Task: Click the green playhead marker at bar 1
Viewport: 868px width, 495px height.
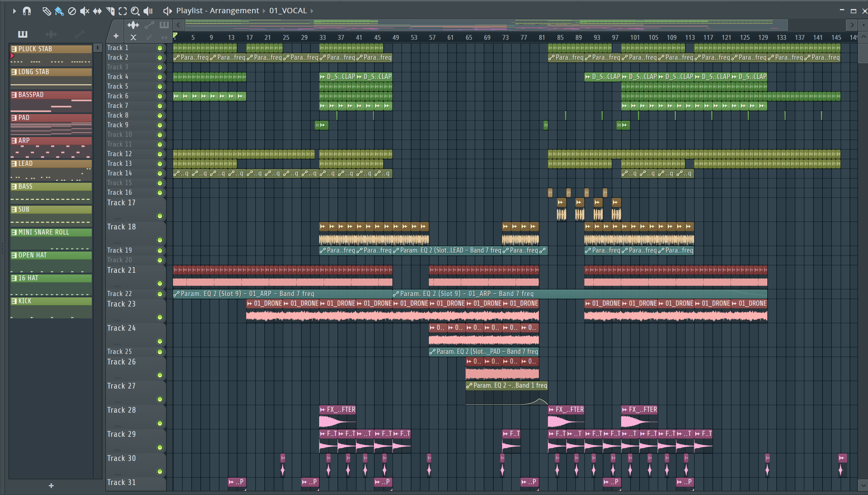Action: point(175,35)
